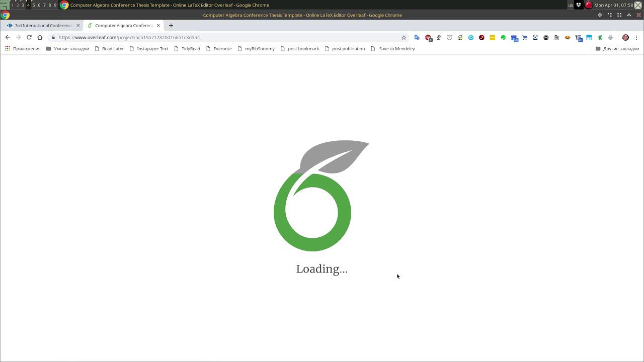Image resolution: width=644 pixels, height=362 pixels.
Task: Click the Chrome icon in the window title bar
Action: (x=5, y=15)
